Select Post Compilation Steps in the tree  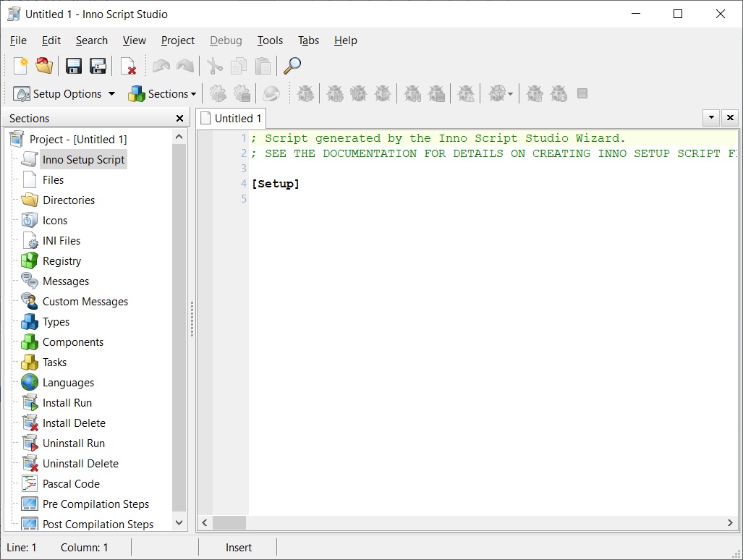point(98,524)
